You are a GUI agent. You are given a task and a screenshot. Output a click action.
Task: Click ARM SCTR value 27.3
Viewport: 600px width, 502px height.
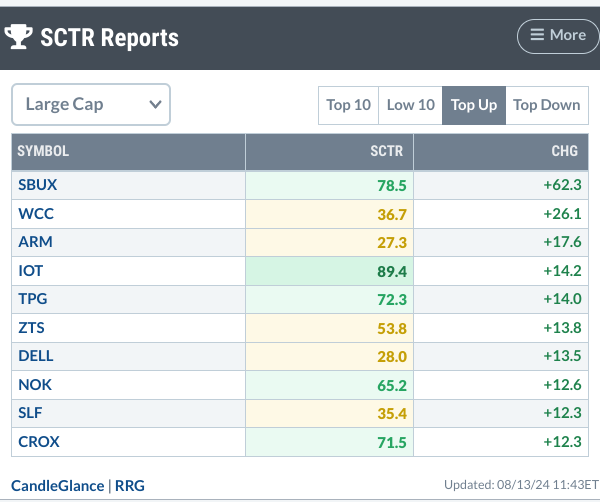tap(392, 243)
